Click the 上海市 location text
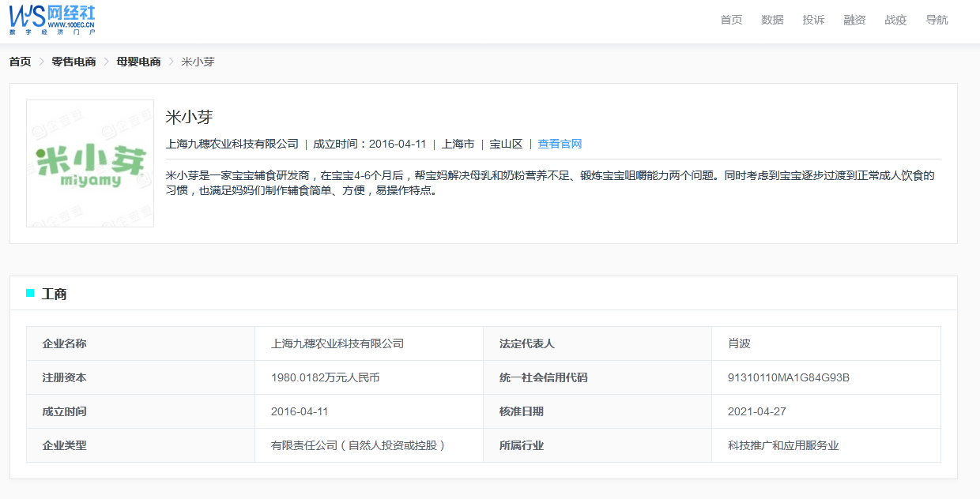The image size is (980, 499). tap(458, 144)
